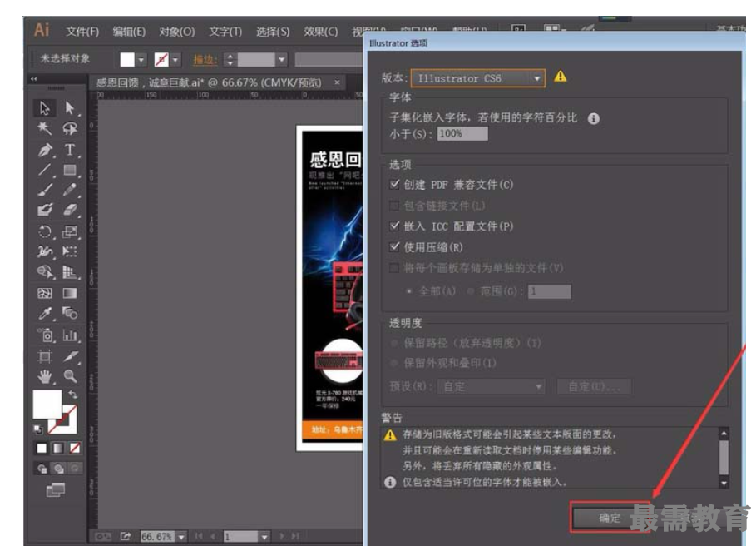This screenshot has width=756, height=551.
Task: Click the 确定 button
Action: click(610, 518)
